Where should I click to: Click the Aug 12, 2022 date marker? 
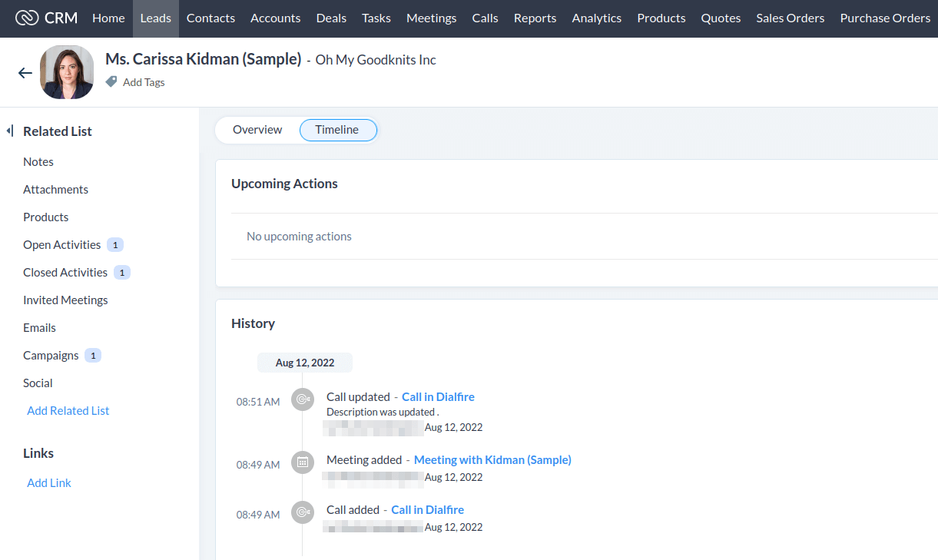click(x=304, y=363)
